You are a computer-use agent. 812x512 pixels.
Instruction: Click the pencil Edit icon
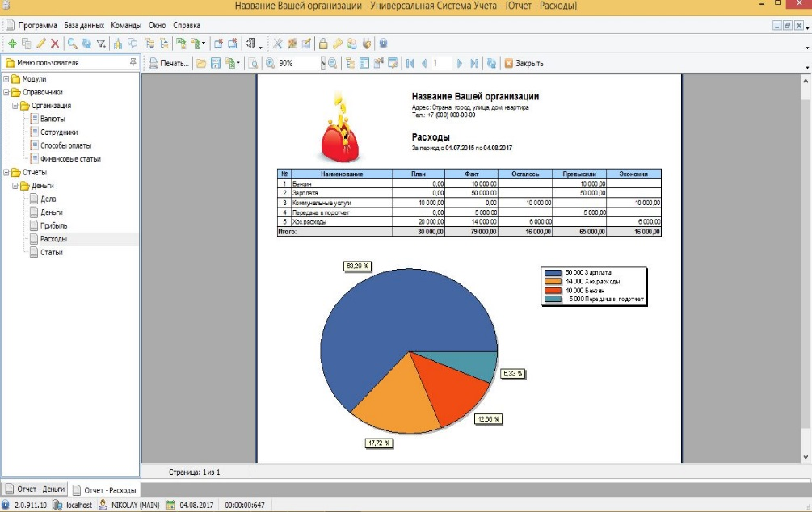click(41, 44)
